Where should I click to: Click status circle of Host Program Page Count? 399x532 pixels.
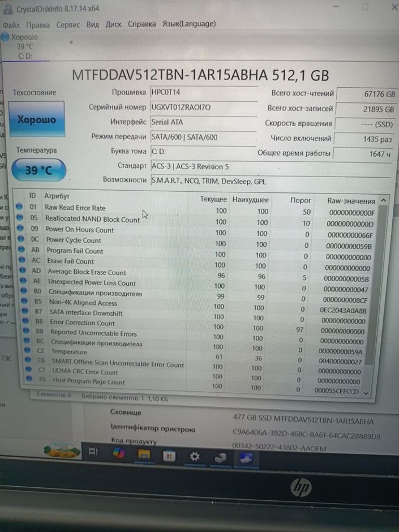30,378
